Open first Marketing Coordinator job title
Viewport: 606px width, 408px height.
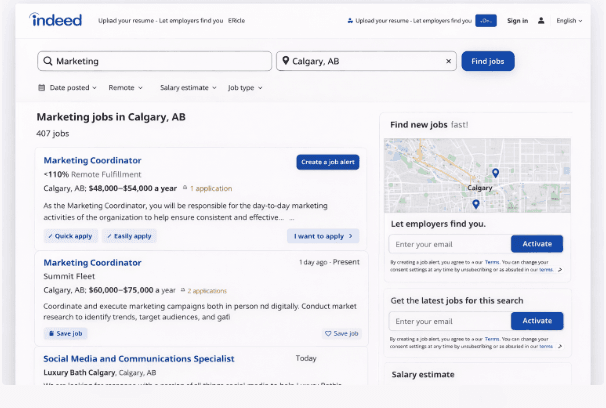click(92, 160)
